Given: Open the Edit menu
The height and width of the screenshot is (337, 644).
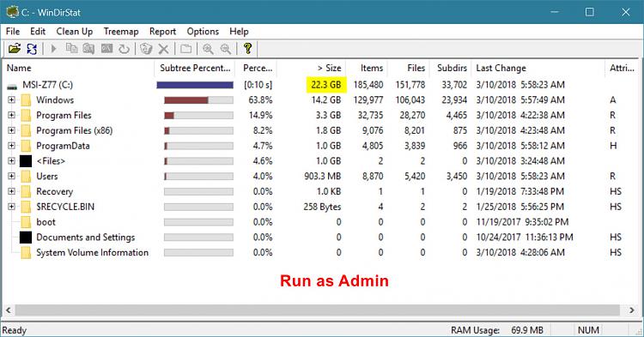Looking at the screenshot, I should click(38, 32).
